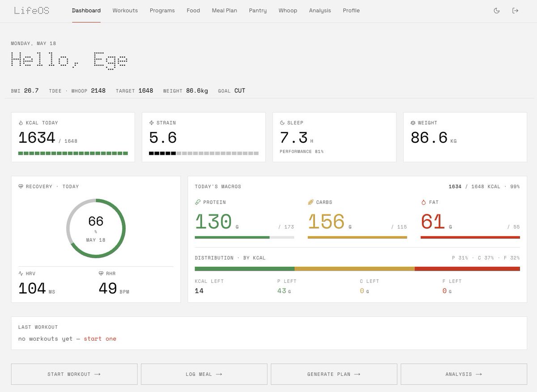
Task: Toggle dark mode moon icon
Action: pyautogui.click(x=496, y=11)
